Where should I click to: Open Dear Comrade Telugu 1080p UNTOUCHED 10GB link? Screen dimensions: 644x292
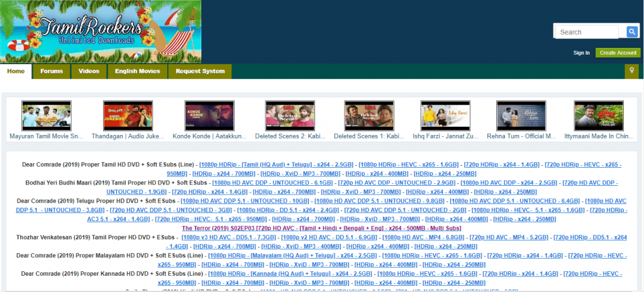pyautogui.click(x=245, y=201)
